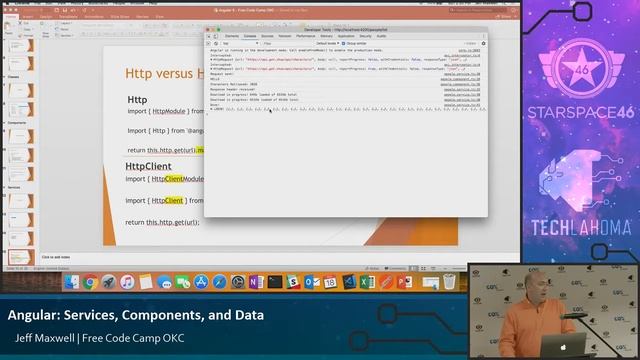Click the Share button in PowerPoint
The image size is (640, 360).
[503, 17]
